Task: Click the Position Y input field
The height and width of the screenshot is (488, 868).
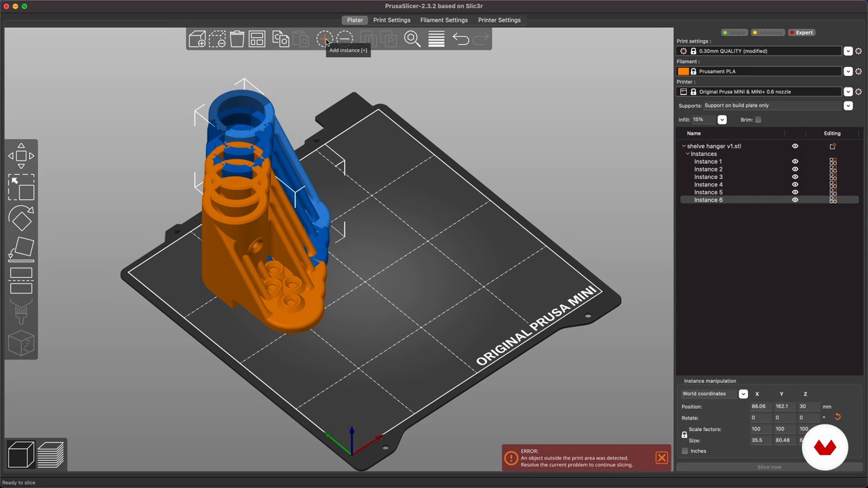Action: [783, 407]
